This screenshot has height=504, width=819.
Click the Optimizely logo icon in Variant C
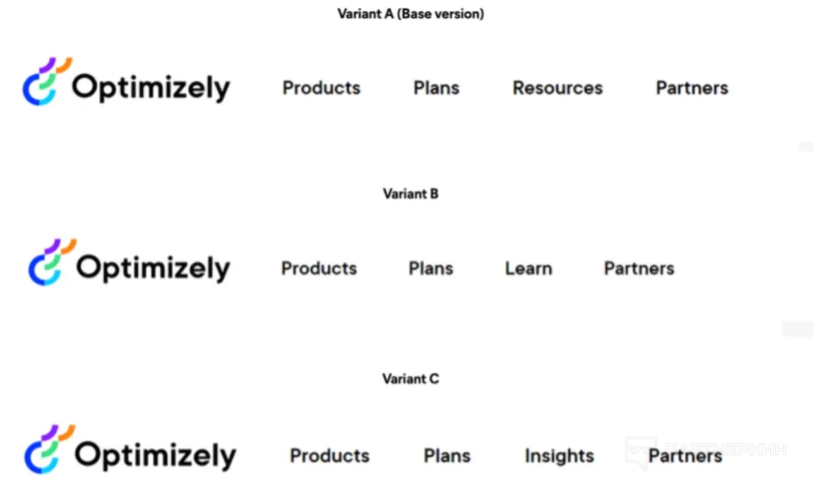click(49, 449)
